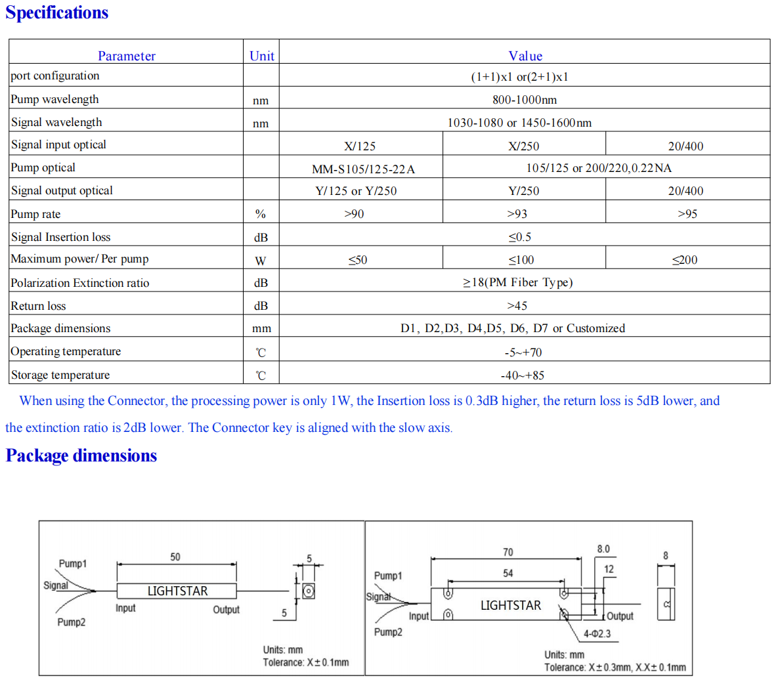Click the '-5~+70' temperature value
The height and width of the screenshot is (684, 784).
[523, 353]
